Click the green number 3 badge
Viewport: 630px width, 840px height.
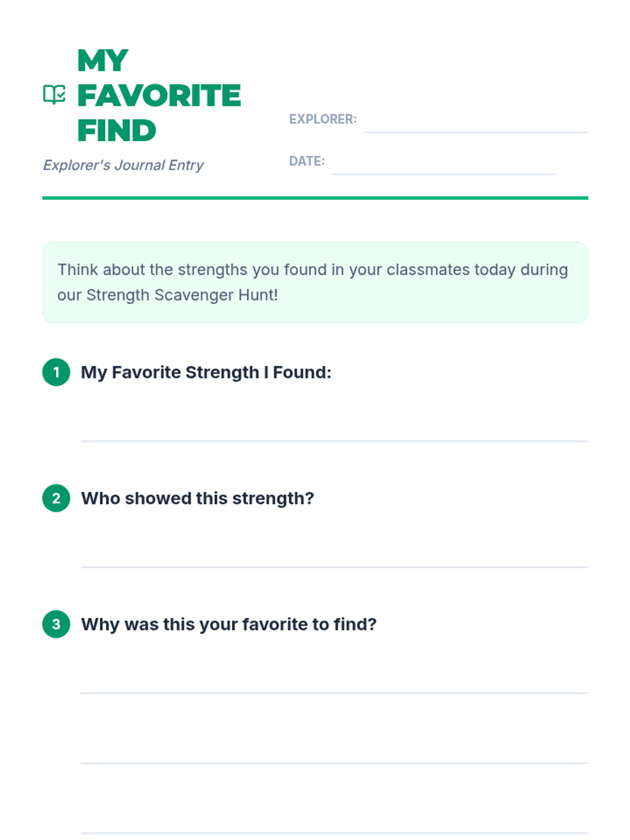pyautogui.click(x=56, y=624)
